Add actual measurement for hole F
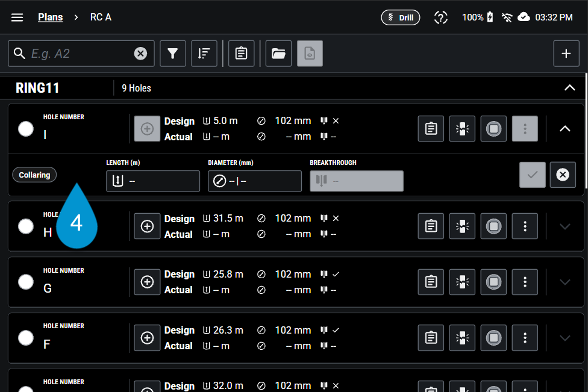Screen dimensions: 588x392 pos(147,338)
